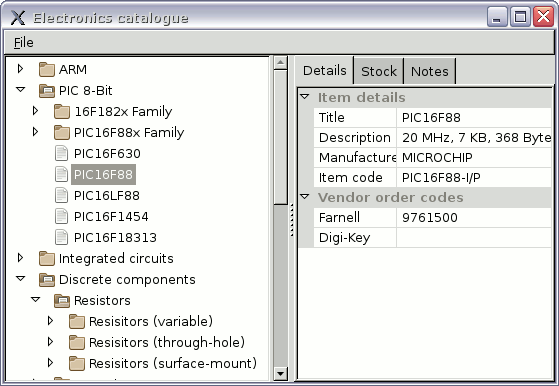
Task: Expand the ARM tree node
Action: 20,68
